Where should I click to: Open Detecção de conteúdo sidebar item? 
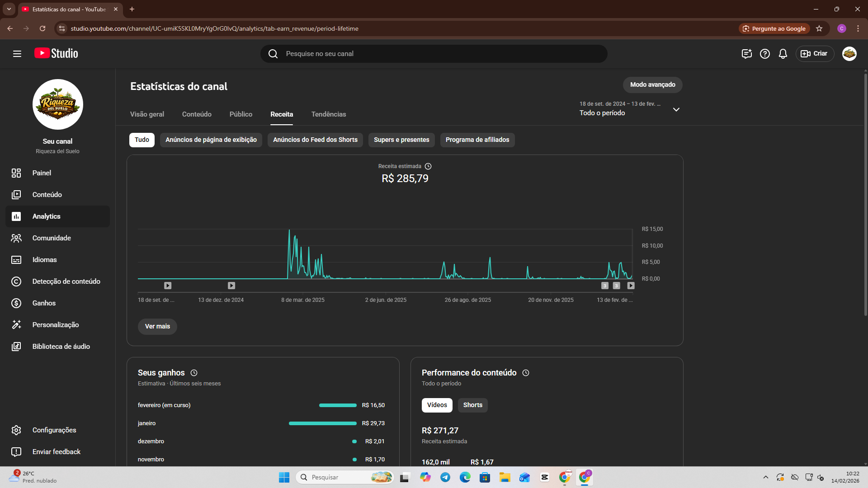(66, 282)
